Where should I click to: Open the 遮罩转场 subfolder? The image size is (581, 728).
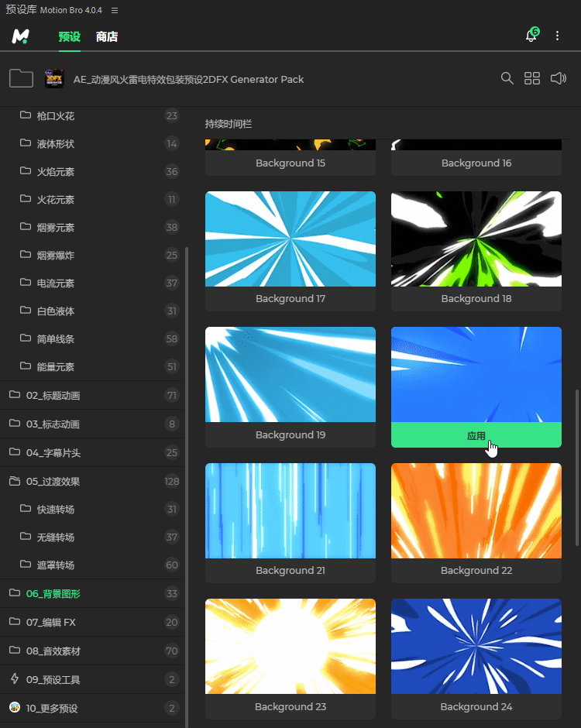pyautogui.click(x=92, y=565)
